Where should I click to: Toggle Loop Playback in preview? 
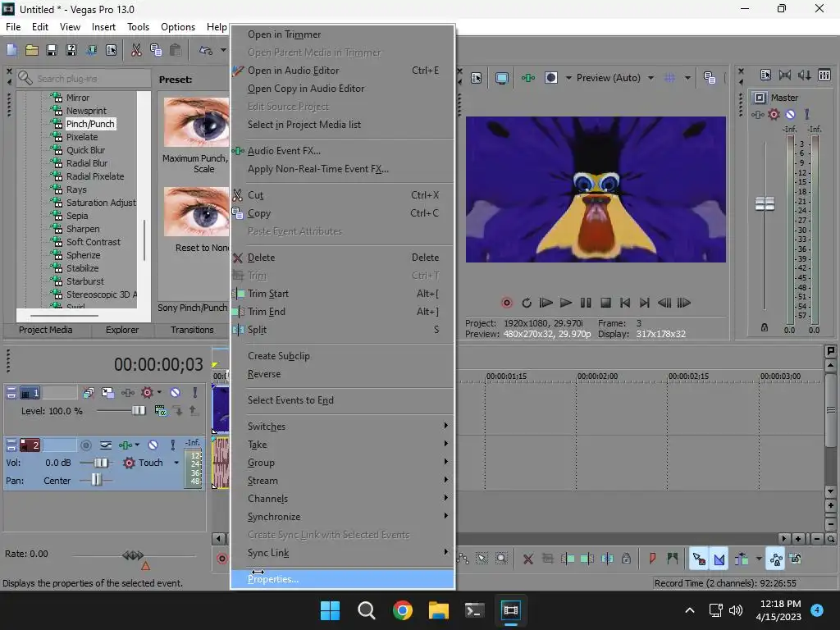click(526, 304)
